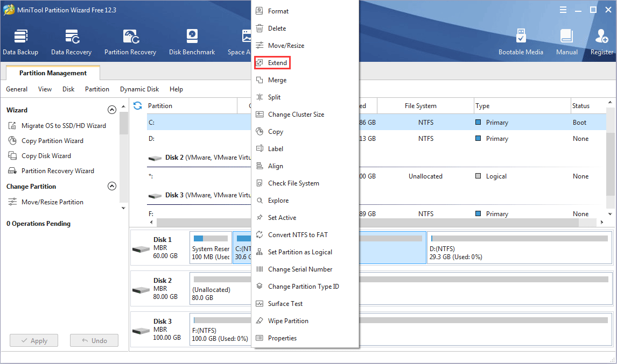Click the Label icon in context menu
The height and width of the screenshot is (364, 617).
[260, 148]
